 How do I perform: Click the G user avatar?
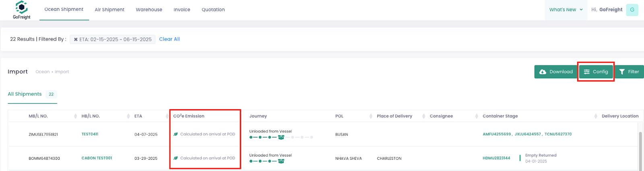632,10
